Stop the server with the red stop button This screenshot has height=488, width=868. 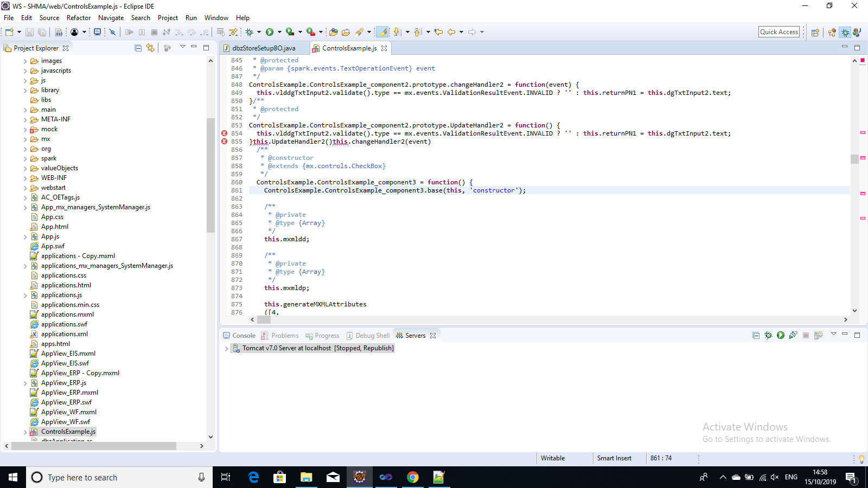[806, 335]
